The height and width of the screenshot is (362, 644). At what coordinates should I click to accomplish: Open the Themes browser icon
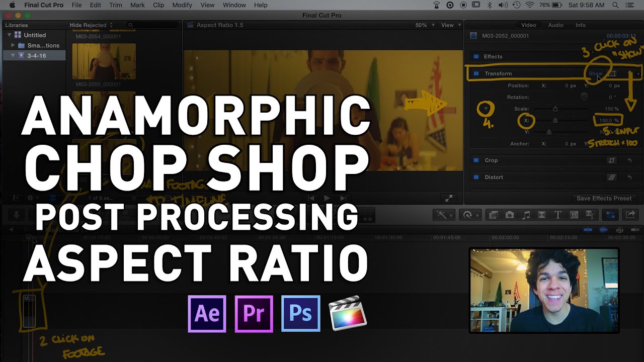pos(590,215)
